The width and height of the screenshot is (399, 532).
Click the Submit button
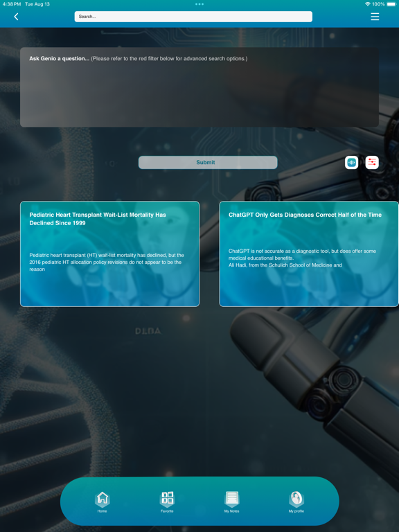coord(208,163)
